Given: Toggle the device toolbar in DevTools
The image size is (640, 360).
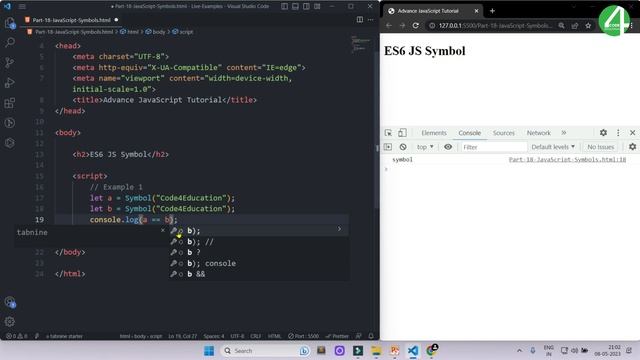Looking at the screenshot, I should click(x=402, y=133).
